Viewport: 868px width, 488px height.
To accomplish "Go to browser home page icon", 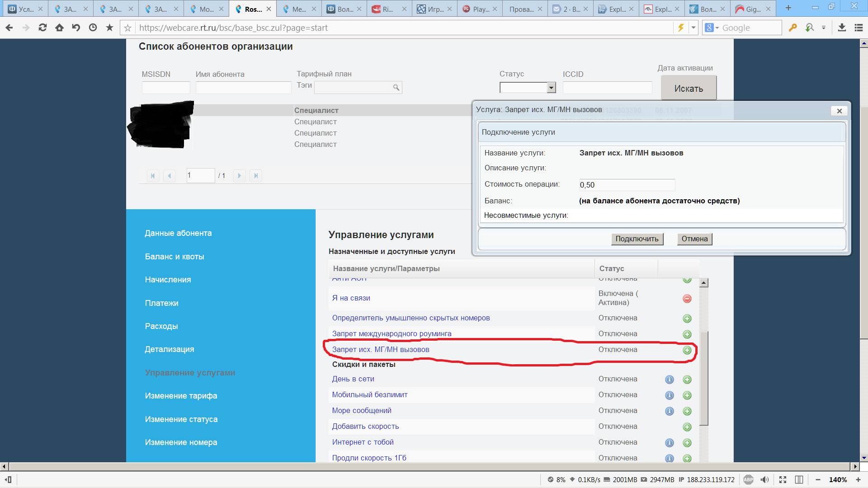I will tap(59, 28).
